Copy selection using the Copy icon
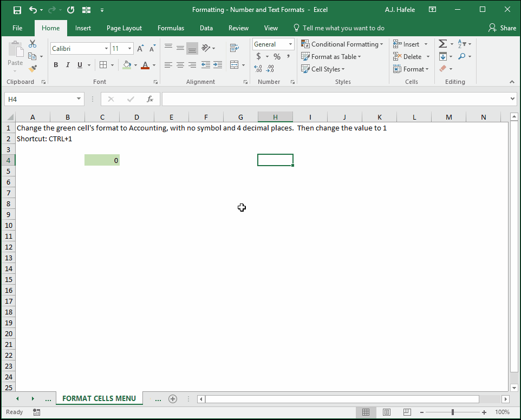521x420 pixels. click(x=32, y=56)
